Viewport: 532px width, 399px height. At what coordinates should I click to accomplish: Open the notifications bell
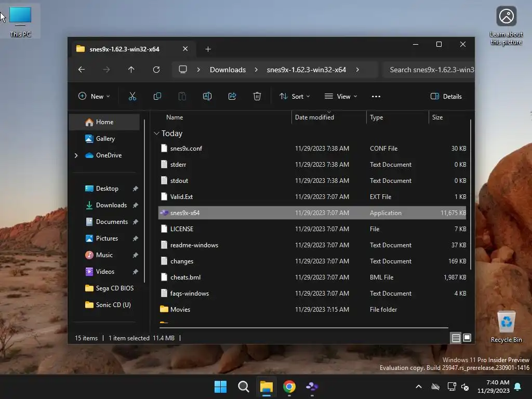[518, 387]
